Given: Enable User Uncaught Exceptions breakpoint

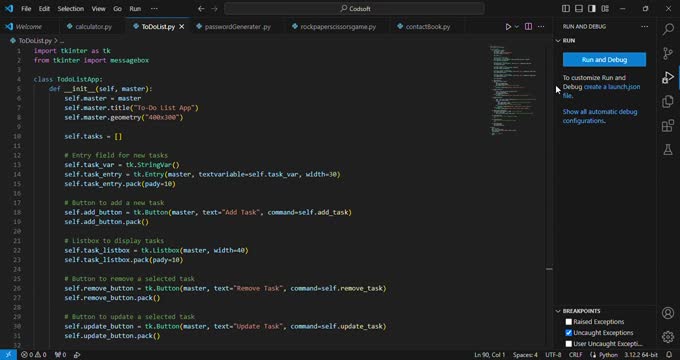Looking at the screenshot, I should coord(569,344).
